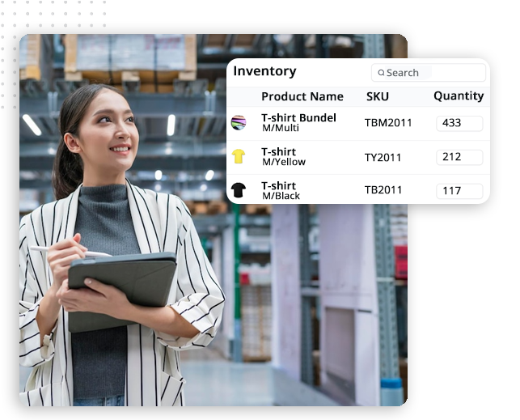
Task: Click SKU TB2011
Action: [x=383, y=190]
